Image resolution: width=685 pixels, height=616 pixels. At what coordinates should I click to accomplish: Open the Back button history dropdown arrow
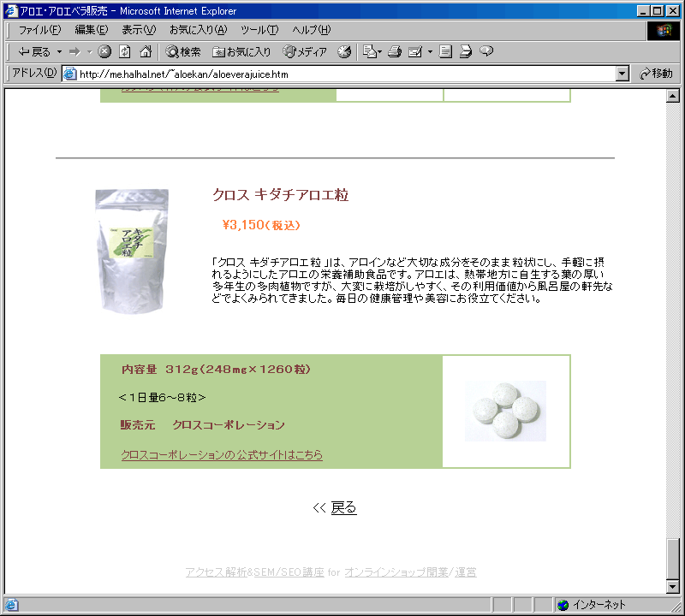59,52
